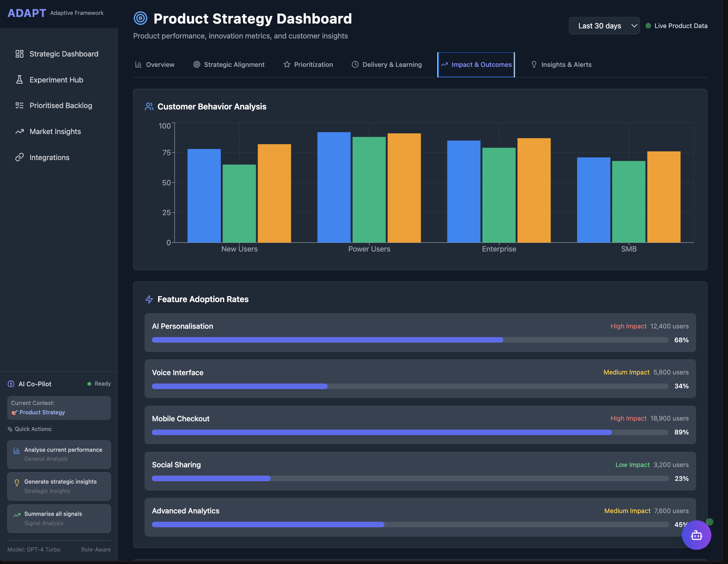
Task: Click the AI Co-Pilot brain icon
Action: [11, 384]
